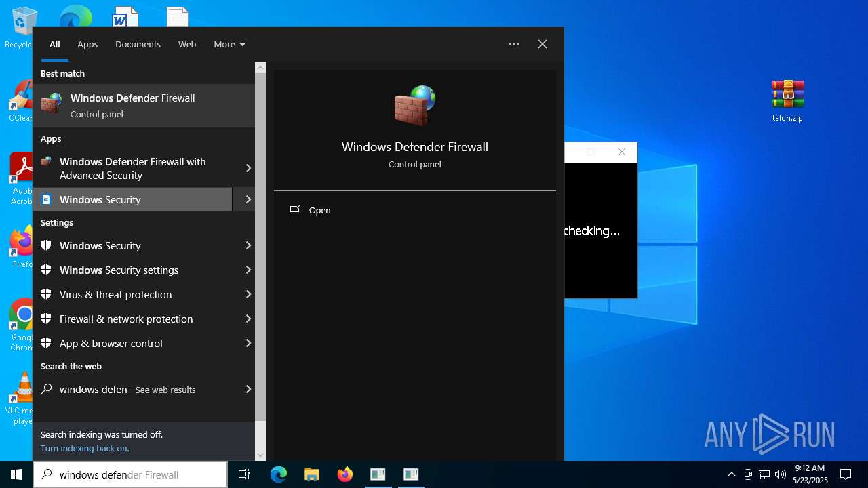Click Turn indexing back on link
The image size is (868, 488).
tap(85, 448)
